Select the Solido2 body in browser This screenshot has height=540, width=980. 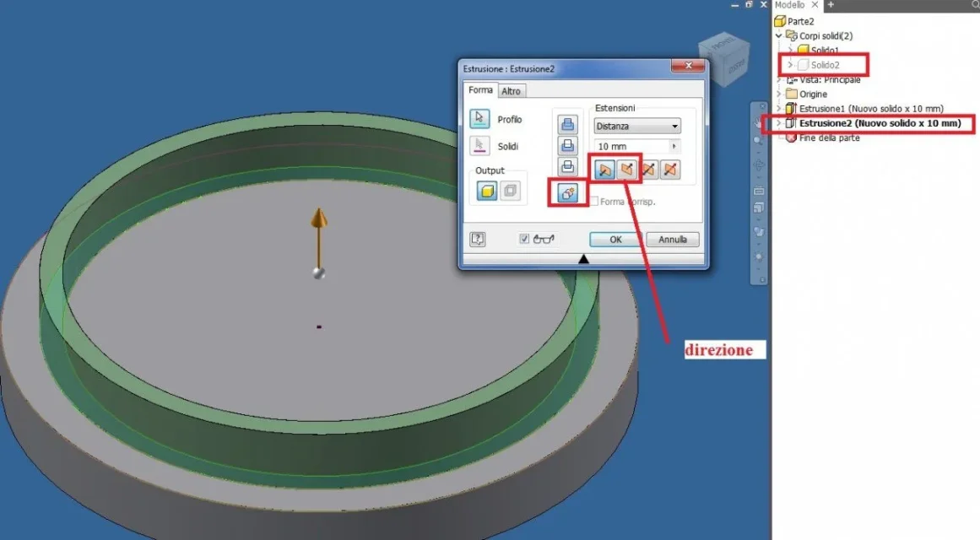tap(819, 64)
